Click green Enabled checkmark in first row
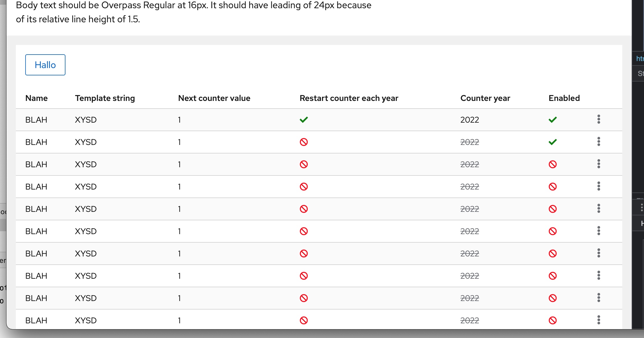The width and height of the screenshot is (644, 338). 552,120
